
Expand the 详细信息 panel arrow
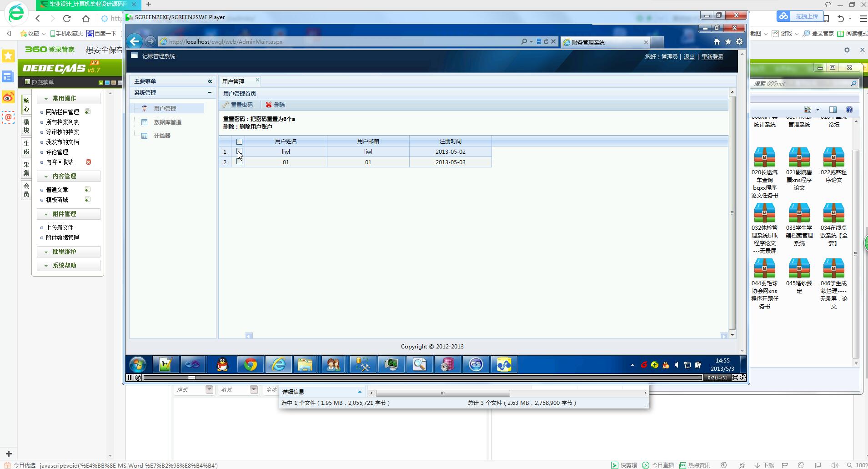(359, 392)
